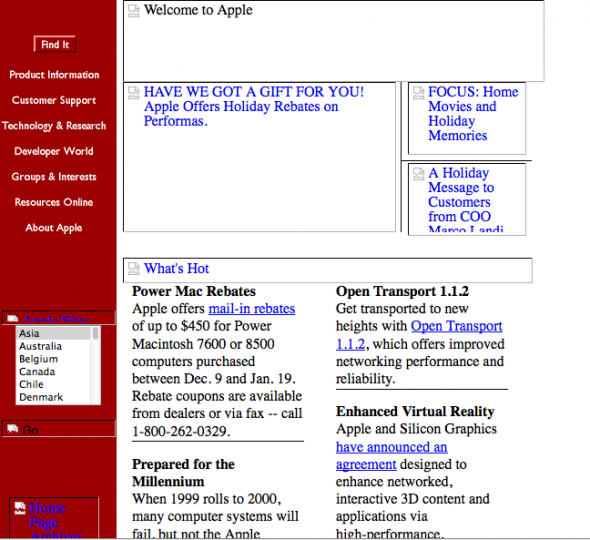Click the Apple Sites link
590x540 pixels.
(56, 320)
